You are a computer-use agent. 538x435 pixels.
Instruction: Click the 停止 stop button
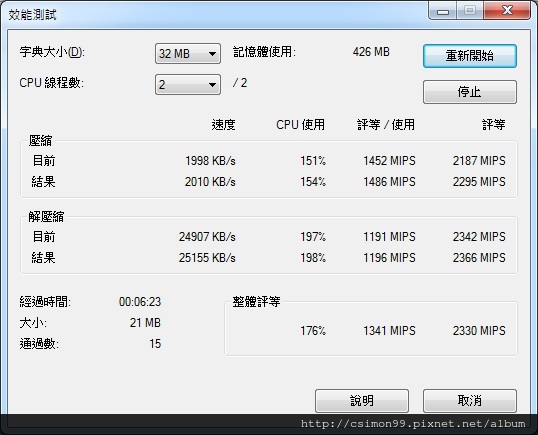click(470, 92)
